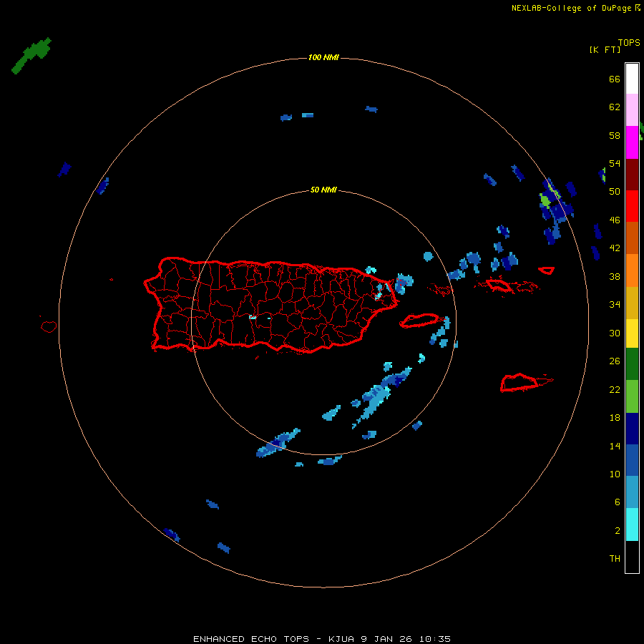This screenshot has height=644, width=644.
Task: Click the legend value 6
Action: click(x=618, y=502)
